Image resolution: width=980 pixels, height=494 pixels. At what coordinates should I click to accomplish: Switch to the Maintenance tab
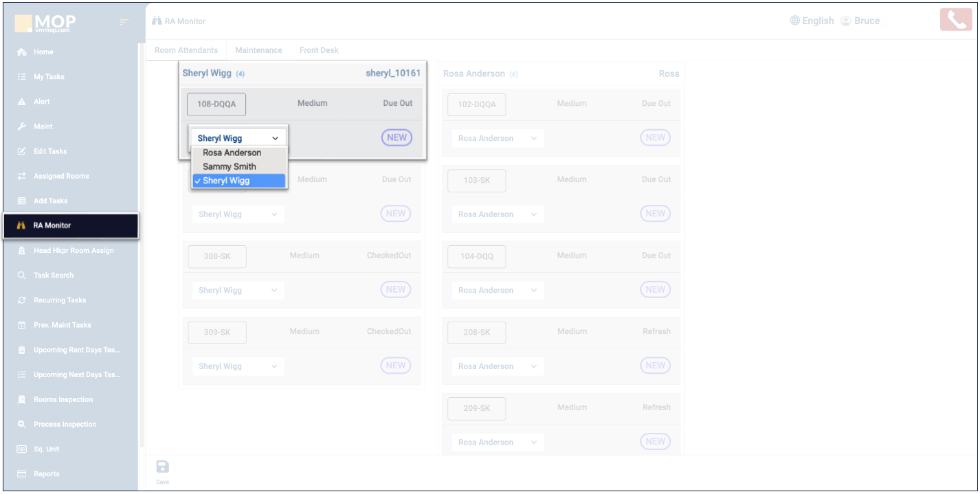click(258, 50)
